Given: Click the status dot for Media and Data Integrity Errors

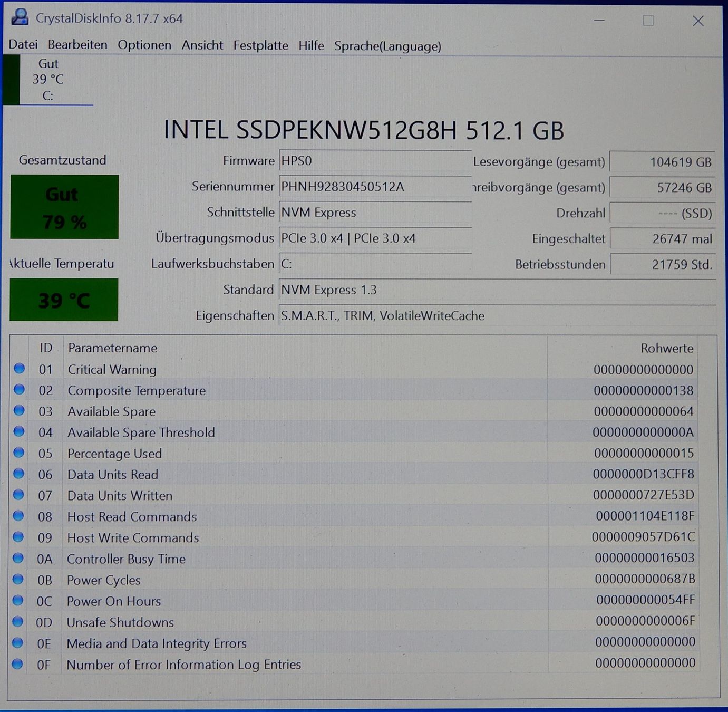Looking at the screenshot, I should [17, 642].
